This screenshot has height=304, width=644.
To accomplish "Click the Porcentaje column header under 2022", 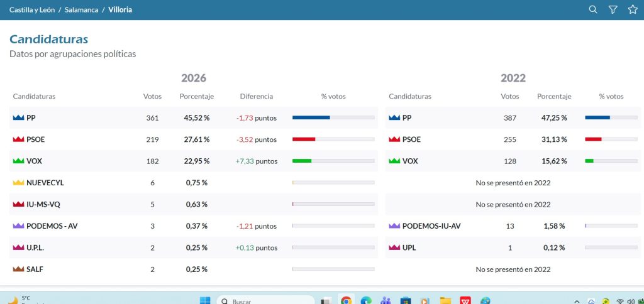I will coord(554,96).
